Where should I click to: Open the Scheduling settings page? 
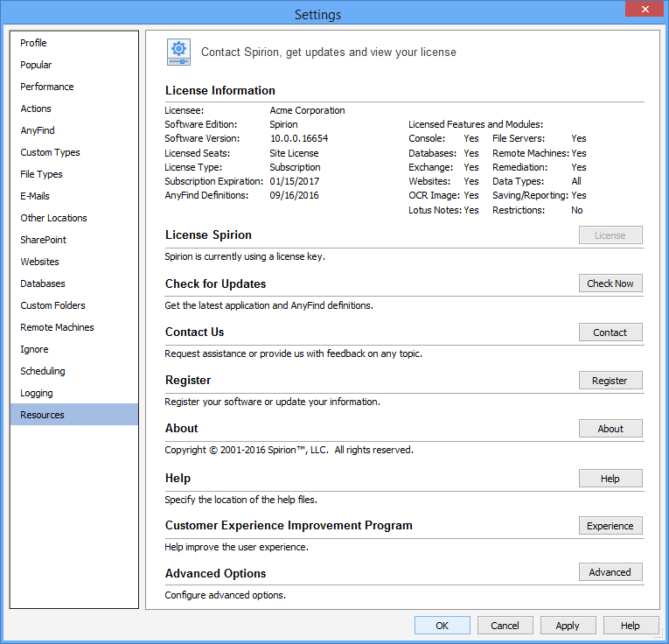coord(43,371)
